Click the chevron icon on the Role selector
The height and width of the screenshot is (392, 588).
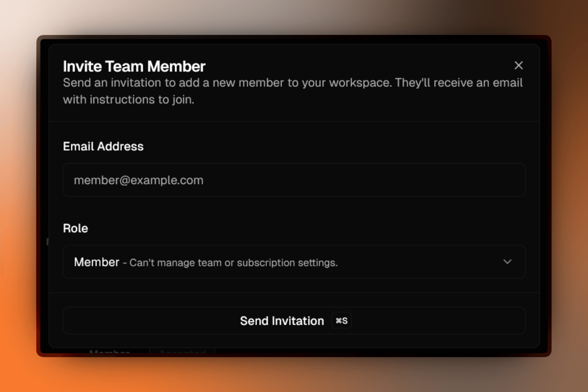[508, 262]
